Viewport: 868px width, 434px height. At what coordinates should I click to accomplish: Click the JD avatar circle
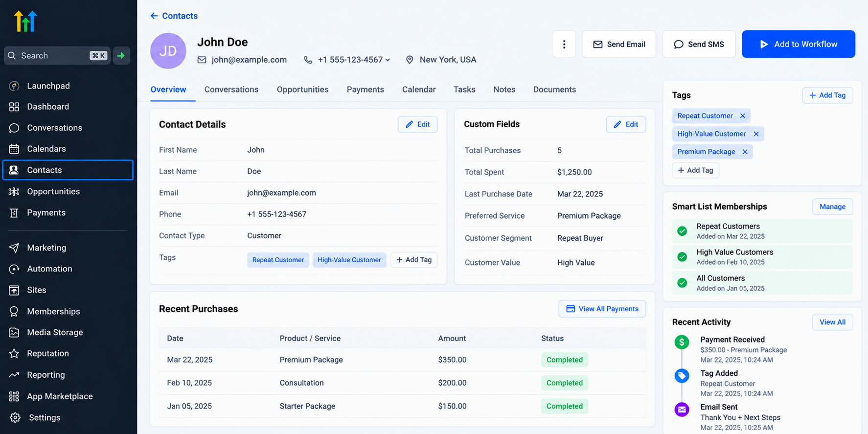coord(168,51)
